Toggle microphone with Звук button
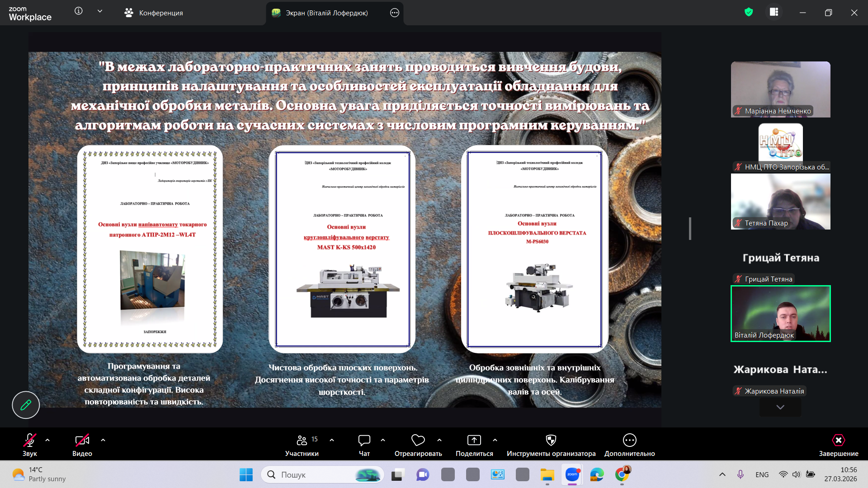The image size is (868, 488). [x=30, y=445]
